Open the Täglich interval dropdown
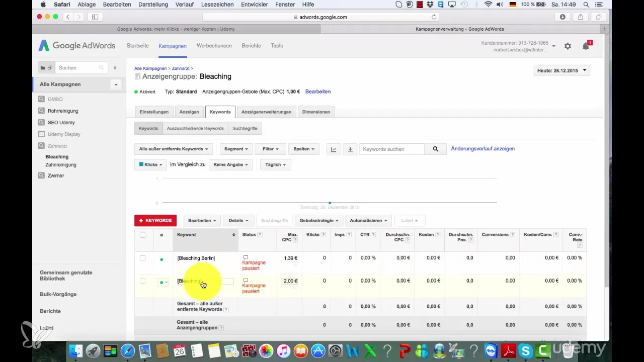The height and width of the screenshot is (362, 644). pos(275,164)
